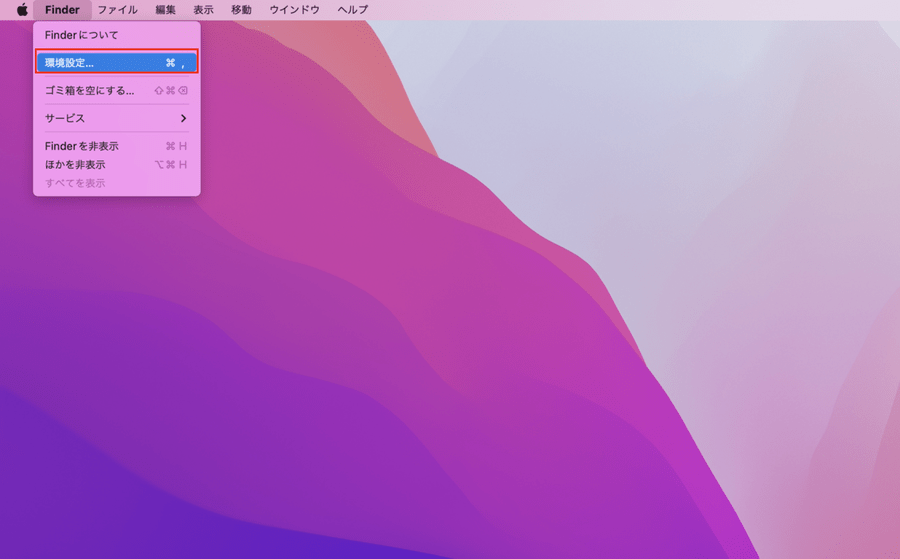900x559 pixels.
Task: Choose ゴミ箱を空にする... menu item
Action: [x=117, y=91]
